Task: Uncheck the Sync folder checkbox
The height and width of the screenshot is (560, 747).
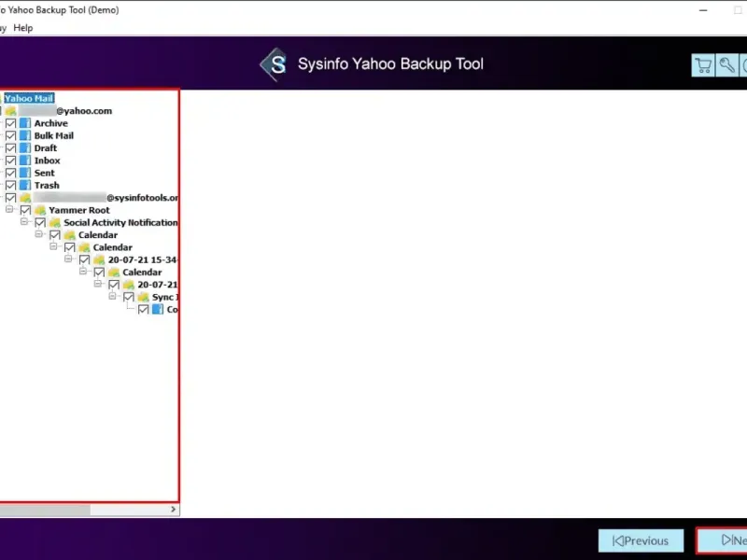Action: [x=129, y=297]
